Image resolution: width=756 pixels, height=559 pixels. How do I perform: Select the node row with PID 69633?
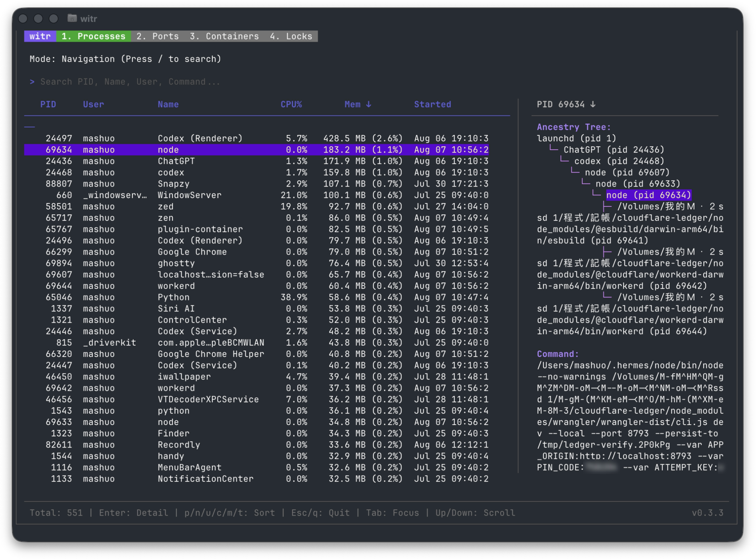[x=256, y=422]
